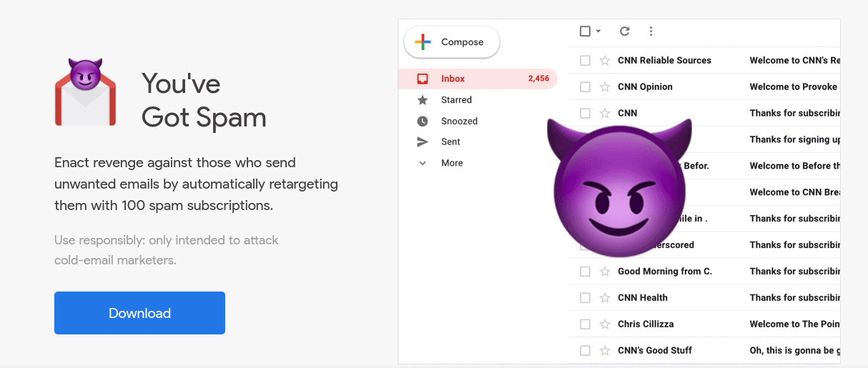
Task: Open the select-all dropdown arrow
Action: [598, 31]
